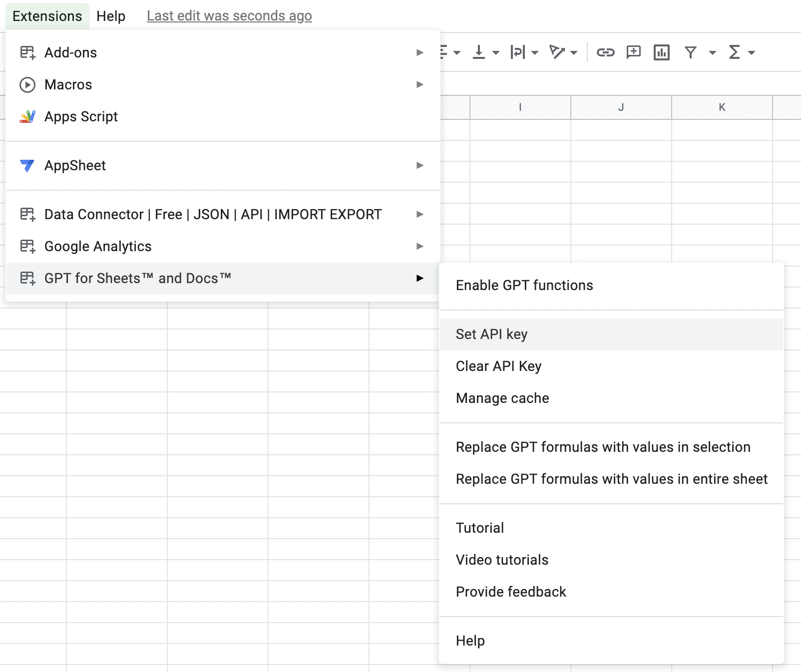Click the create filter icon
The width and height of the screenshot is (801, 672).
[691, 52]
